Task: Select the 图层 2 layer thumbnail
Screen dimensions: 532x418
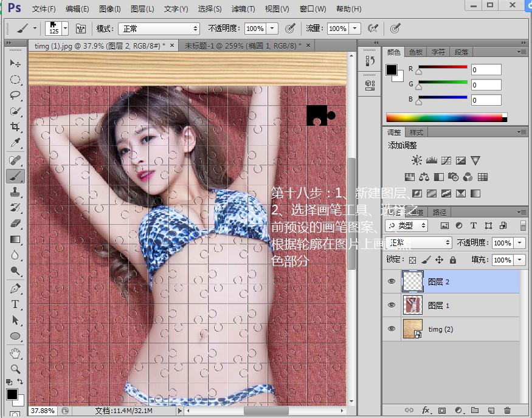Action: pos(413,281)
